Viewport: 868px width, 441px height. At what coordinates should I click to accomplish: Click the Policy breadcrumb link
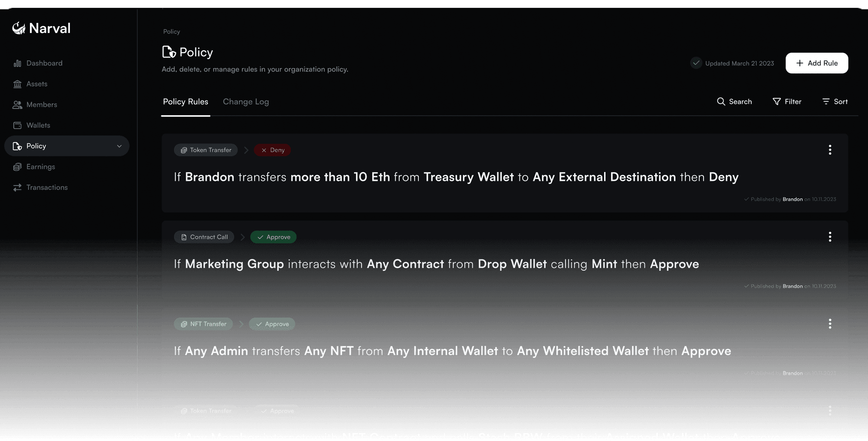[x=171, y=32]
